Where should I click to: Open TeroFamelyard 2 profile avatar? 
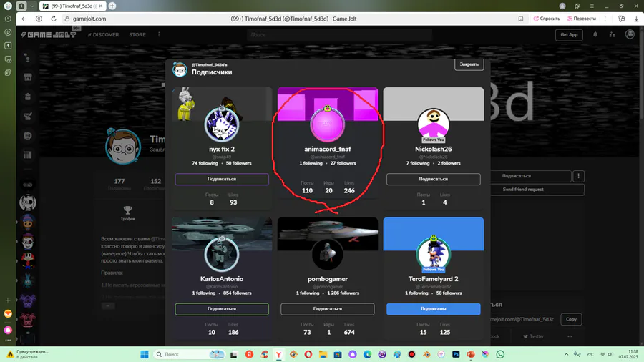point(434,254)
